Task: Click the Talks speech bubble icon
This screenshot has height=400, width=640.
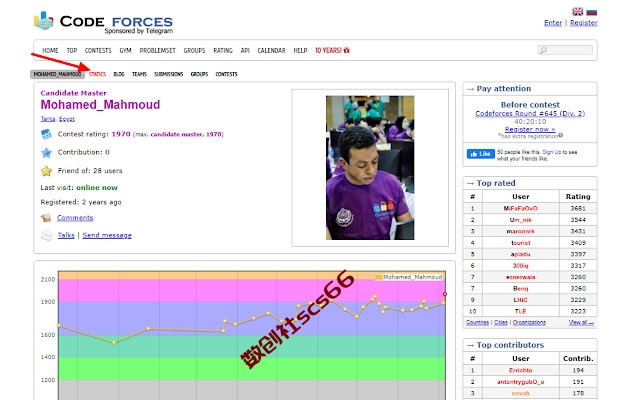Action: point(47,236)
